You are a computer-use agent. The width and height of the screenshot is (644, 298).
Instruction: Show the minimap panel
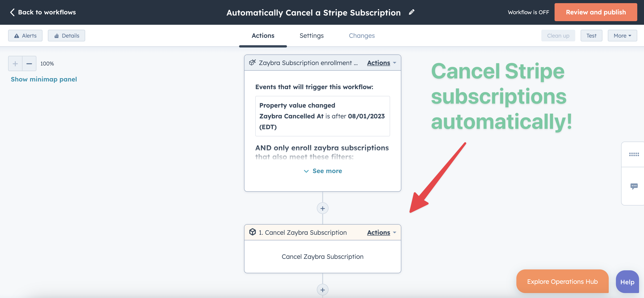[44, 79]
